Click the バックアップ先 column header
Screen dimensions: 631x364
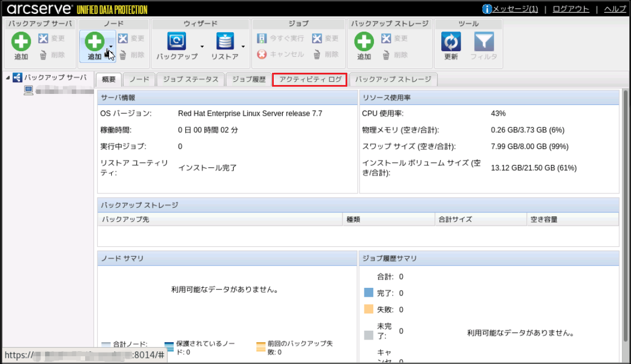[125, 220]
